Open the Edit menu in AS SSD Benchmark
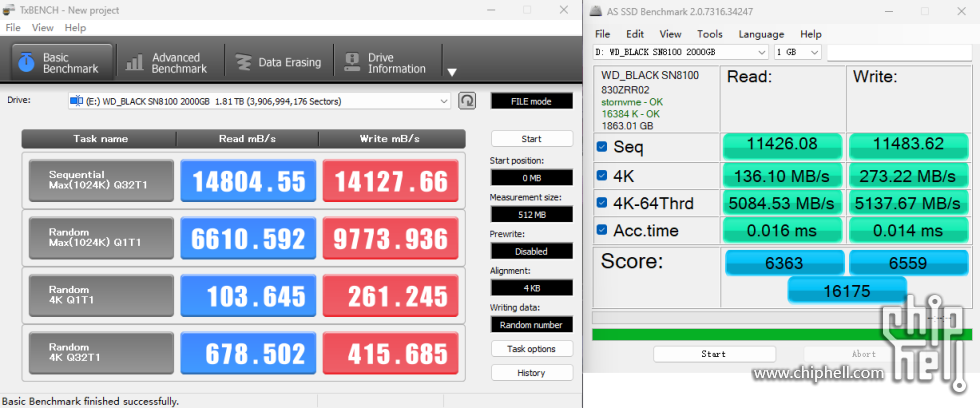The width and height of the screenshot is (980, 408). (x=635, y=34)
